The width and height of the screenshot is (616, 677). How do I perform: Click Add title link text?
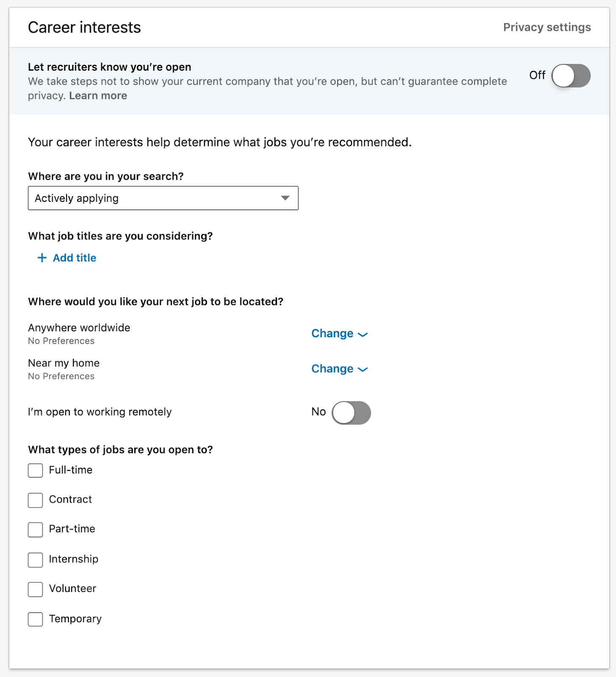(x=75, y=258)
